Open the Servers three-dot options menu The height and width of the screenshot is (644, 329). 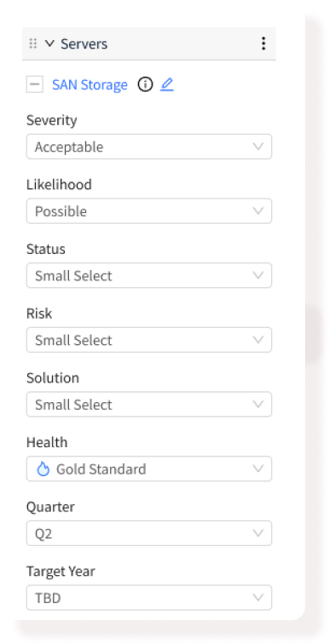pos(263,43)
